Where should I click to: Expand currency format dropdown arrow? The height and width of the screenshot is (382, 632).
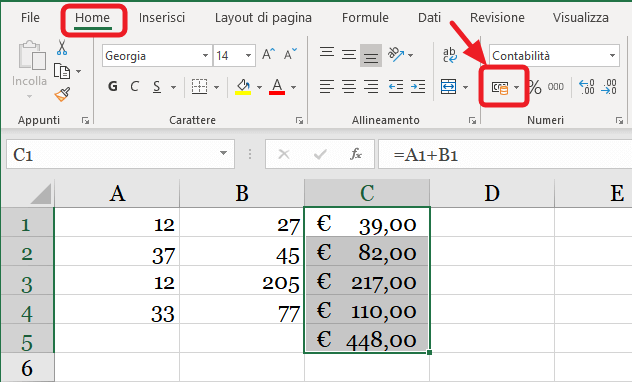coord(516,87)
